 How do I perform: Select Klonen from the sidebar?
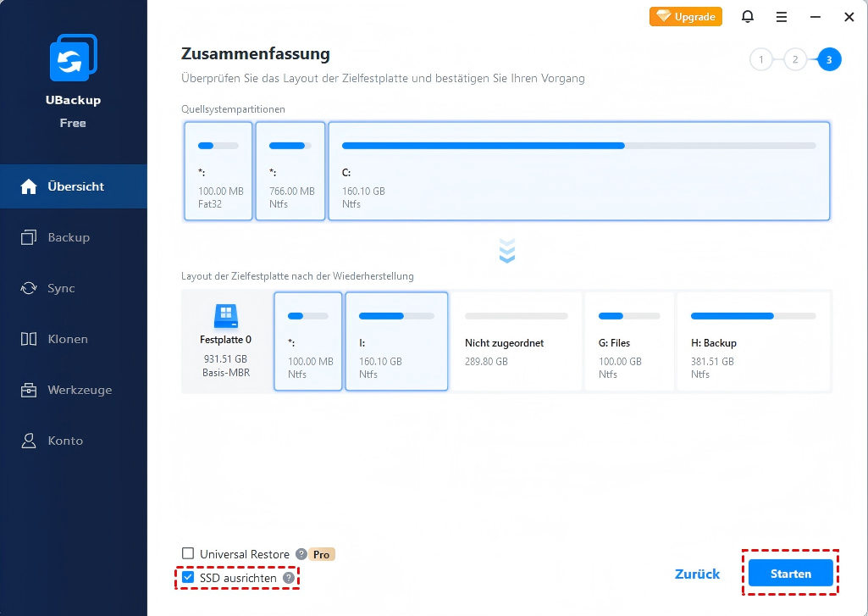pyautogui.click(x=68, y=339)
